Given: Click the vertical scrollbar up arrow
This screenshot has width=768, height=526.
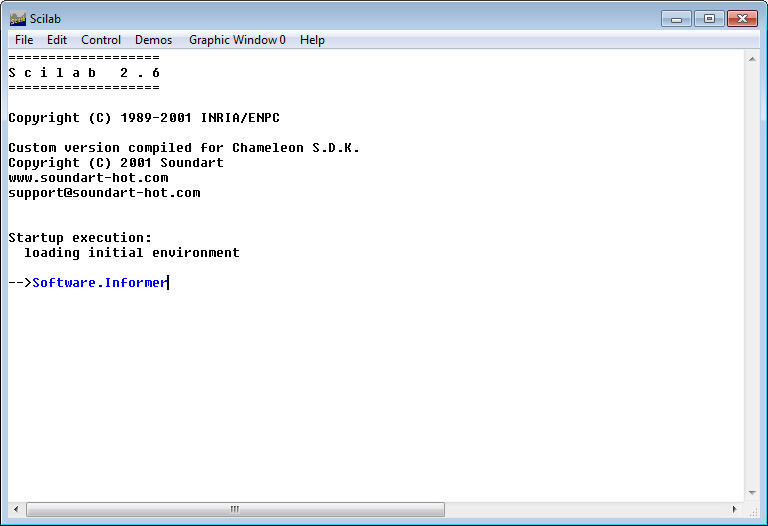Looking at the screenshot, I should pyautogui.click(x=752, y=59).
